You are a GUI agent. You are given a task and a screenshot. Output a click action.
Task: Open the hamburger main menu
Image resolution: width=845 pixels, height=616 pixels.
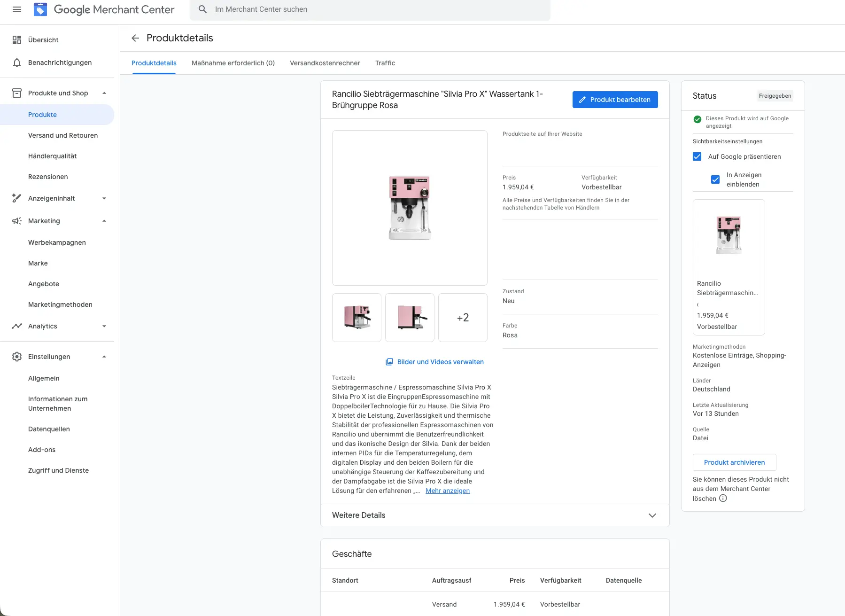pyautogui.click(x=17, y=9)
